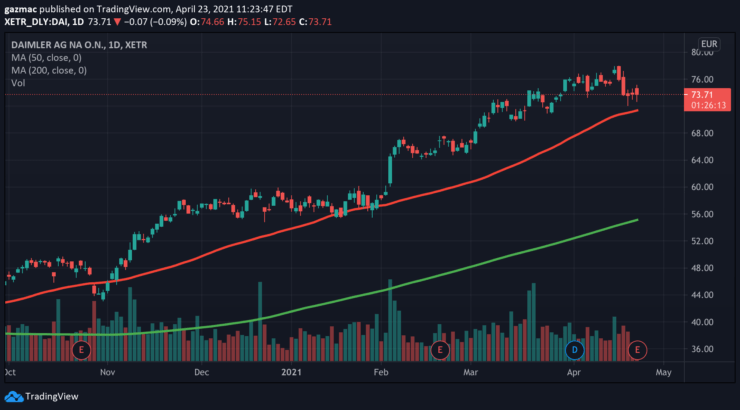Click the Dec label on time axis
This screenshot has width=740, height=410.
pos(202,372)
